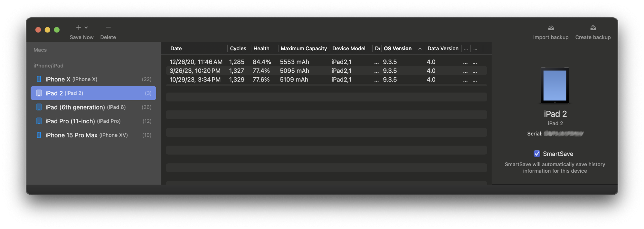Click the 84.4% health value
The height and width of the screenshot is (229, 644).
point(262,62)
